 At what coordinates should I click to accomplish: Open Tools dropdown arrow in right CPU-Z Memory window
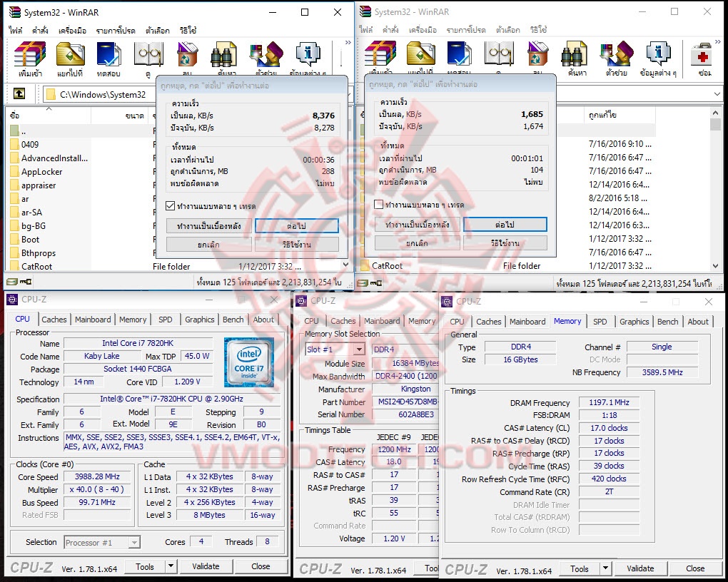pos(605,568)
